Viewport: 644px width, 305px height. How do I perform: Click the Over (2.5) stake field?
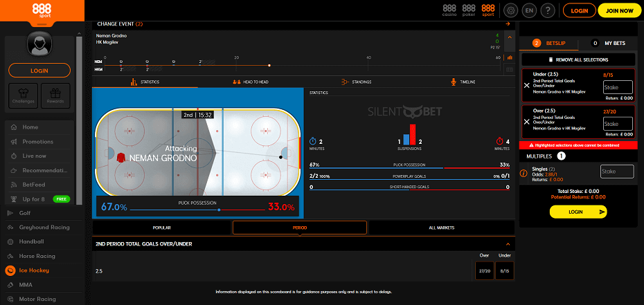(618, 124)
